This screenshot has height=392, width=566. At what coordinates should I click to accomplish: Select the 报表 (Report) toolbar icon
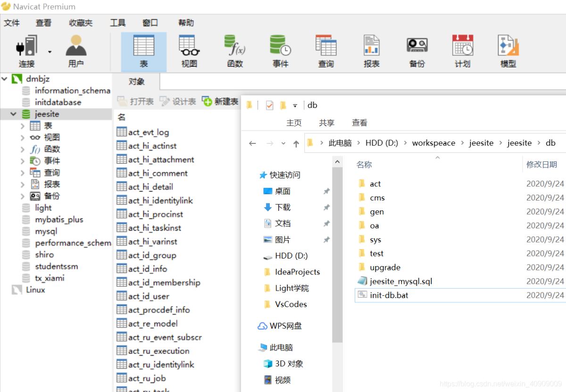click(x=372, y=51)
